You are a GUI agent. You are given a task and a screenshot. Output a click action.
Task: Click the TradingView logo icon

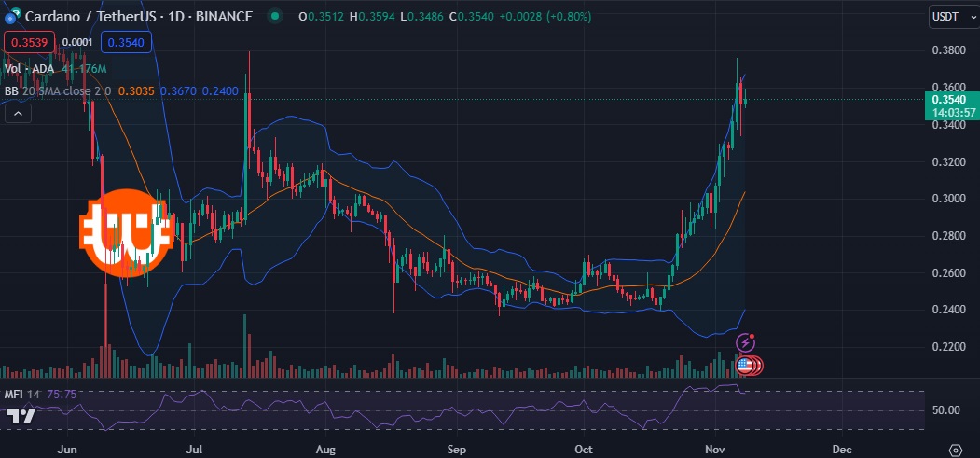(x=21, y=417)
